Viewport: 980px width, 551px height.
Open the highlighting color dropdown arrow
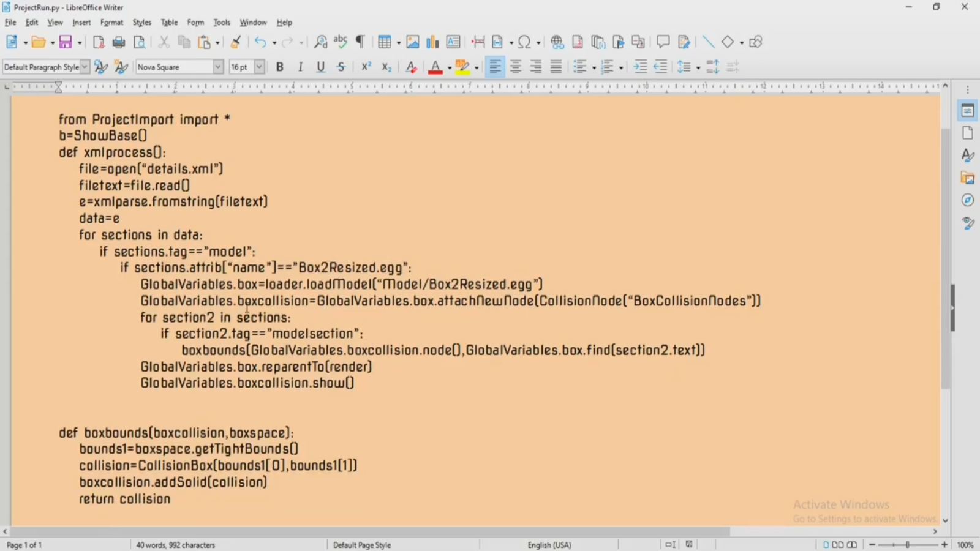[x=477, y=67]
